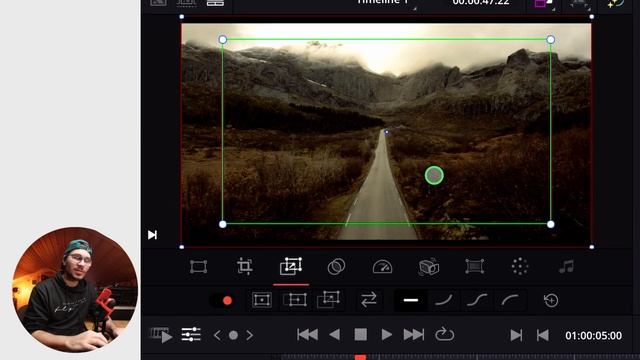Play forward
The image size is (640, 360).
[x=386, y=335]
